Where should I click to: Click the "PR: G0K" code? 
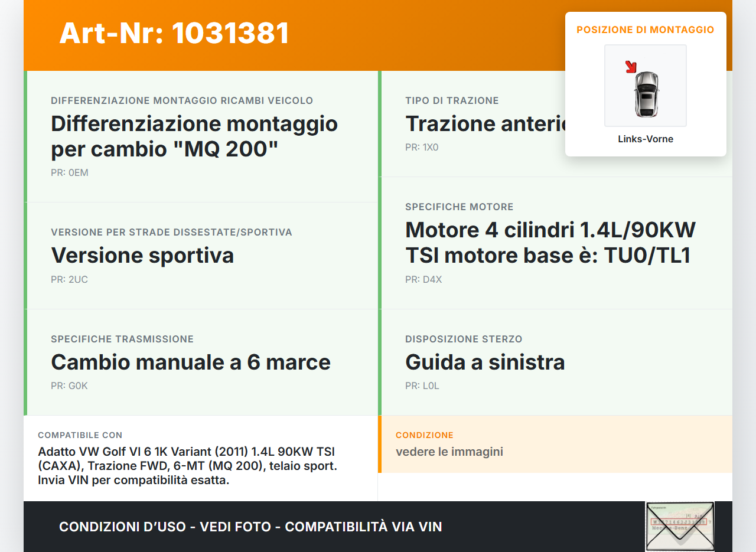[x=69, y=386]
